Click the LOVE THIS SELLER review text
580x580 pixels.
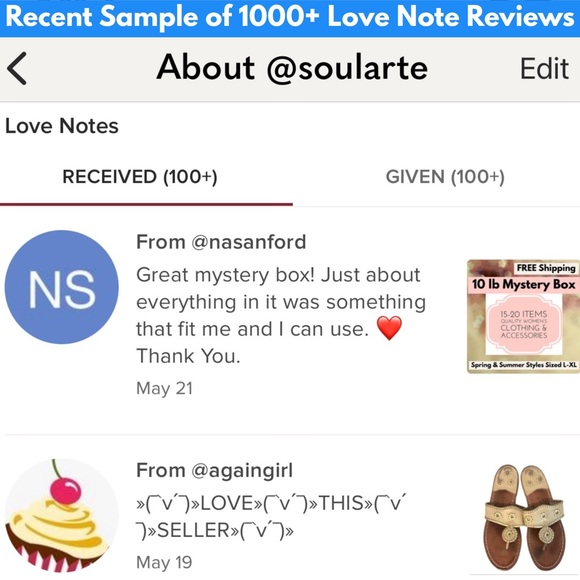click(x=271, y=517)
